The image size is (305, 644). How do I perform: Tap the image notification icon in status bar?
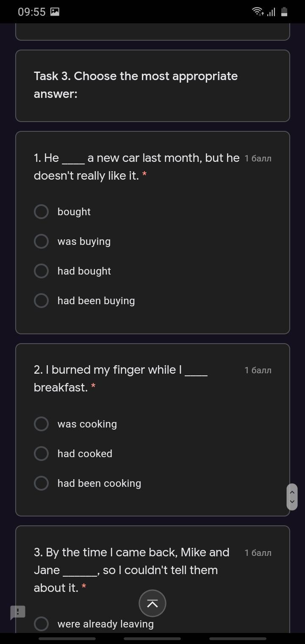[x=55, y=12]
